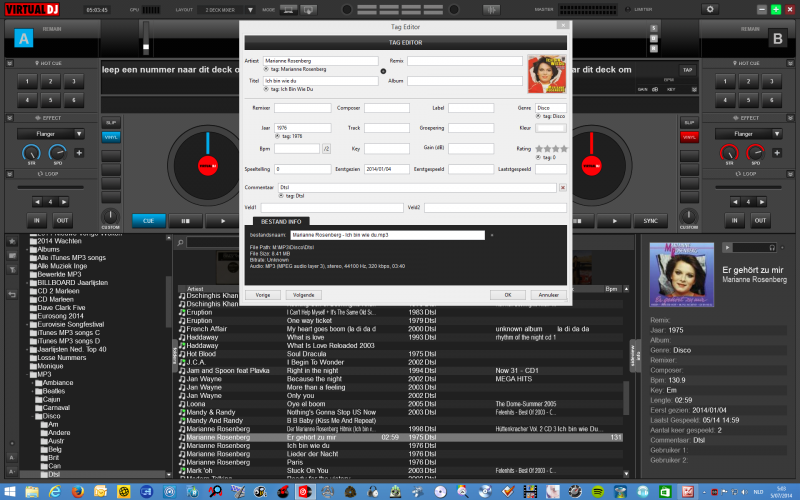Select the 'Lieder der Nacht' track row
The image size is (800, 500).
[400, 454]
